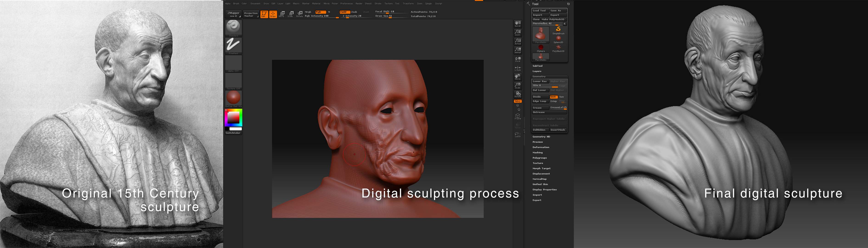Select the Scale transform icon in top toolbar
Screen dimensions: 868x248
click(290, 14)
